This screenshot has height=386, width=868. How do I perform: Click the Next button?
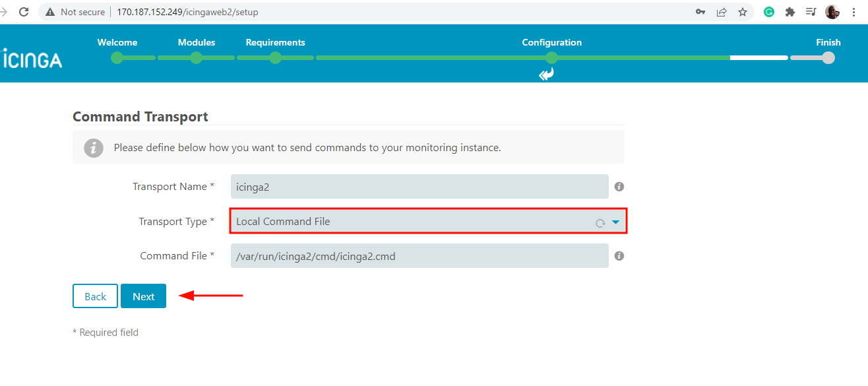point(143,296)
